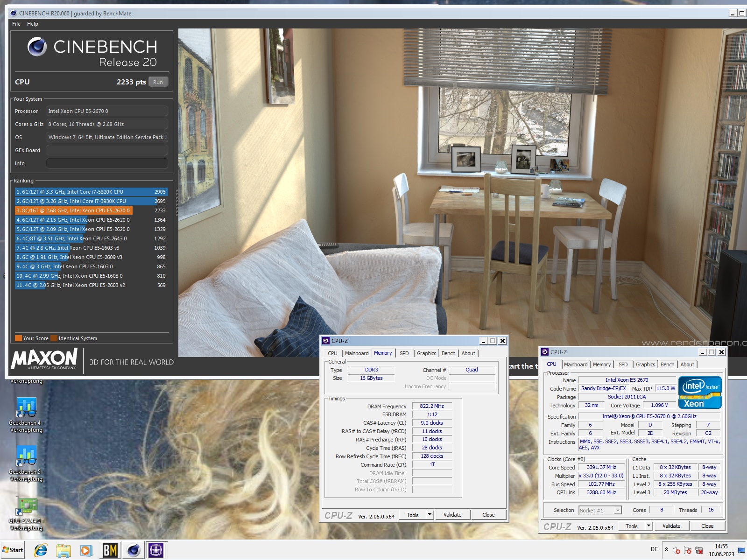The height and width of the screenshot is (560, 747).
Task: Open BenchMate BM taskbar icon
Action: point(110,550)
